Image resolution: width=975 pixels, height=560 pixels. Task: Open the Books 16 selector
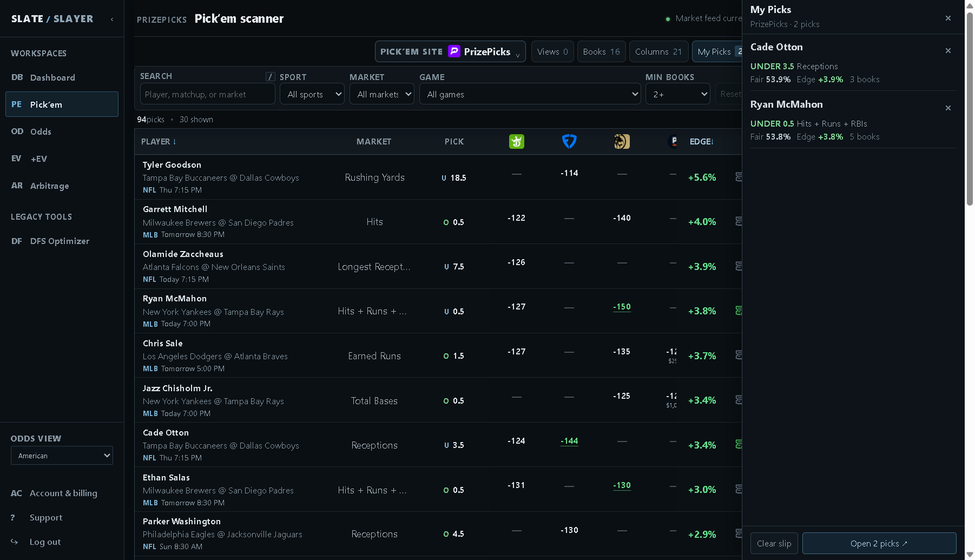coord(602,51)
